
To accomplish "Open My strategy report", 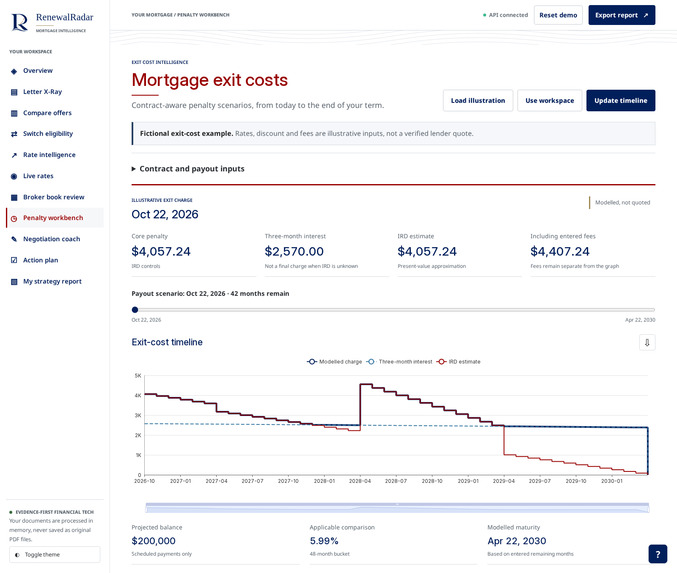I will pos(55,282).
